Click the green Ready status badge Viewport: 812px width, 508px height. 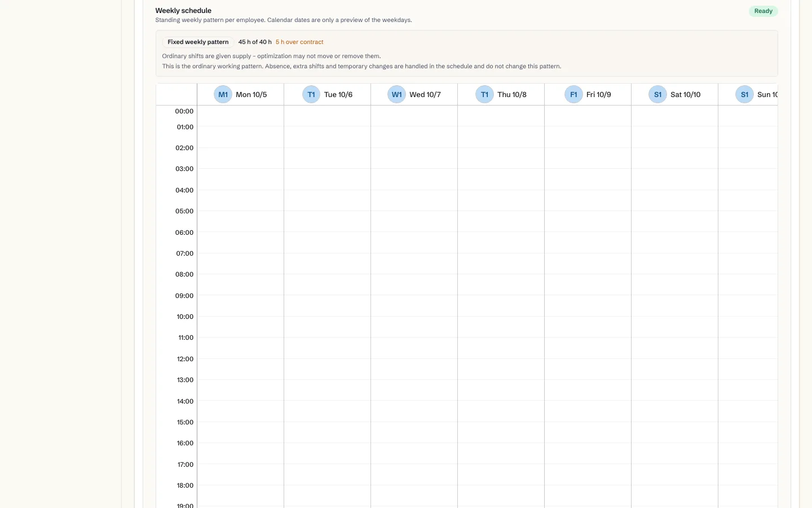point(763,11)
